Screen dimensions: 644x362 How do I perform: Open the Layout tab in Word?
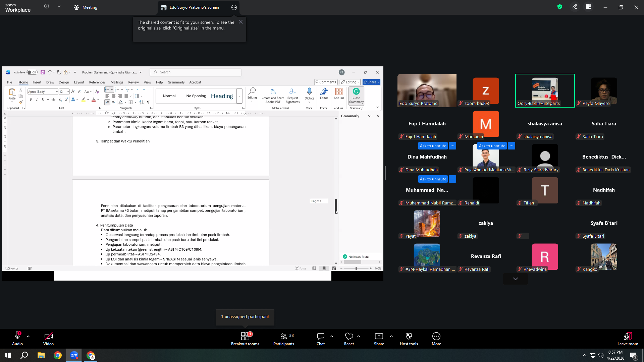click(x=79, y=82)
